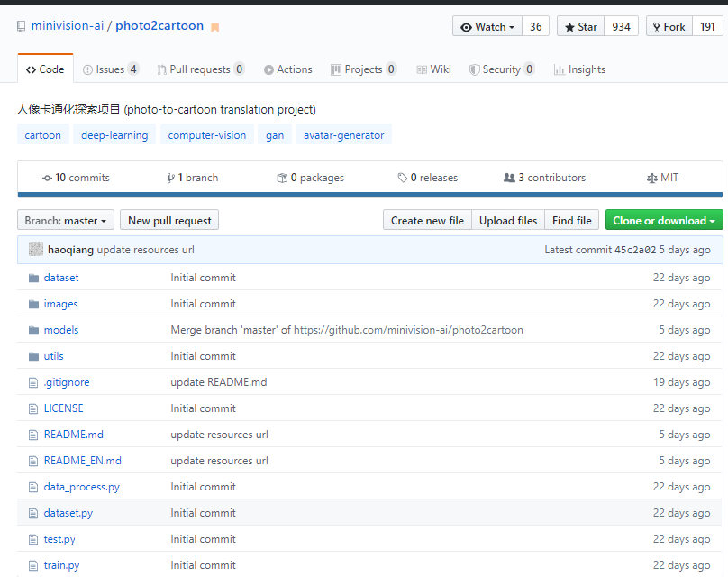Open the Insights tab
Screen dimensions: 728x577
coord(579,69)
